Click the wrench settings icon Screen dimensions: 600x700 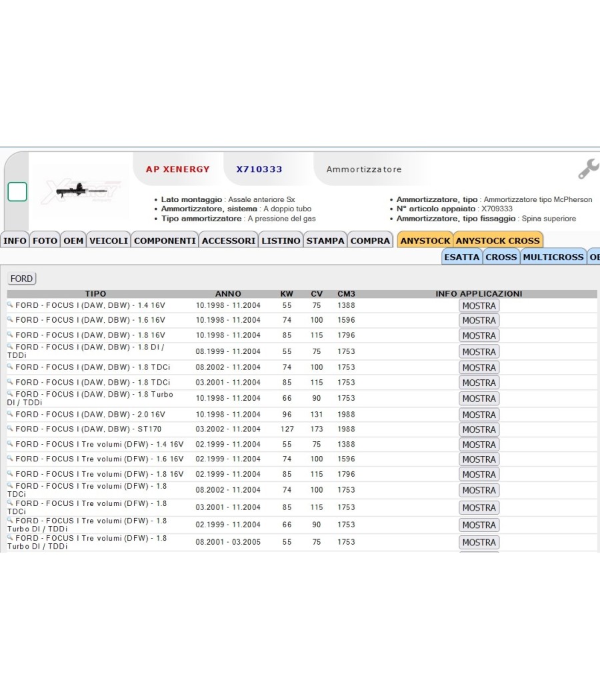[589, 169]
